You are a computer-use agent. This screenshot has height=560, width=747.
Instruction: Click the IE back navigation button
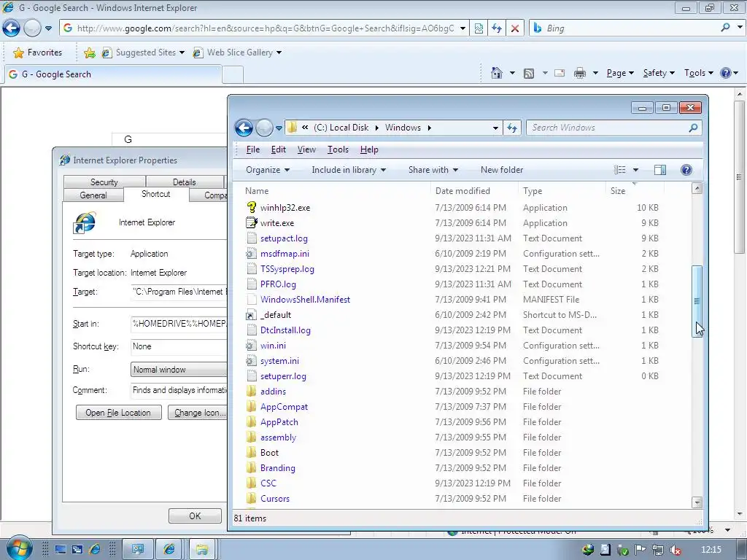click(12, 28)
